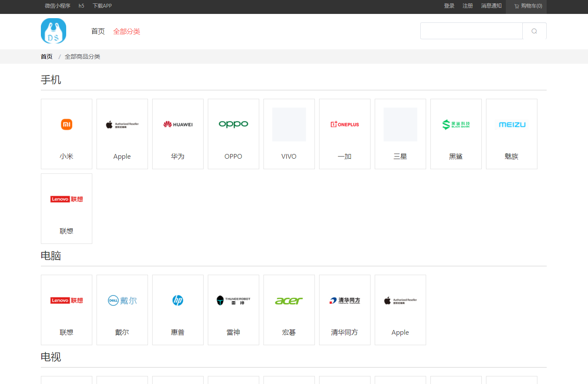Select the Apple logo in the 电脑 section
The image size is (588, 384).
pos(400,300)
